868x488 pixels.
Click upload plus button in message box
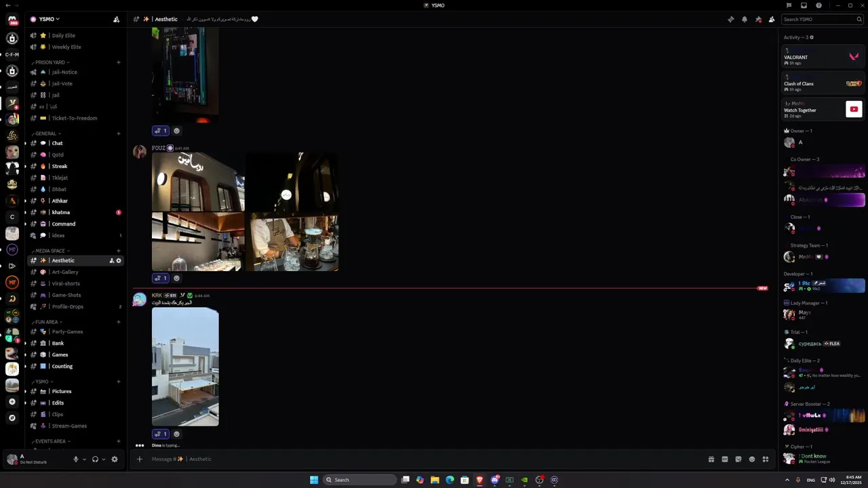(140, 459)
